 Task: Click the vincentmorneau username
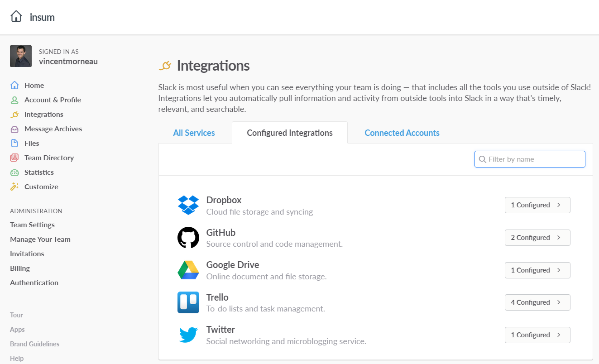click(68, 61)
